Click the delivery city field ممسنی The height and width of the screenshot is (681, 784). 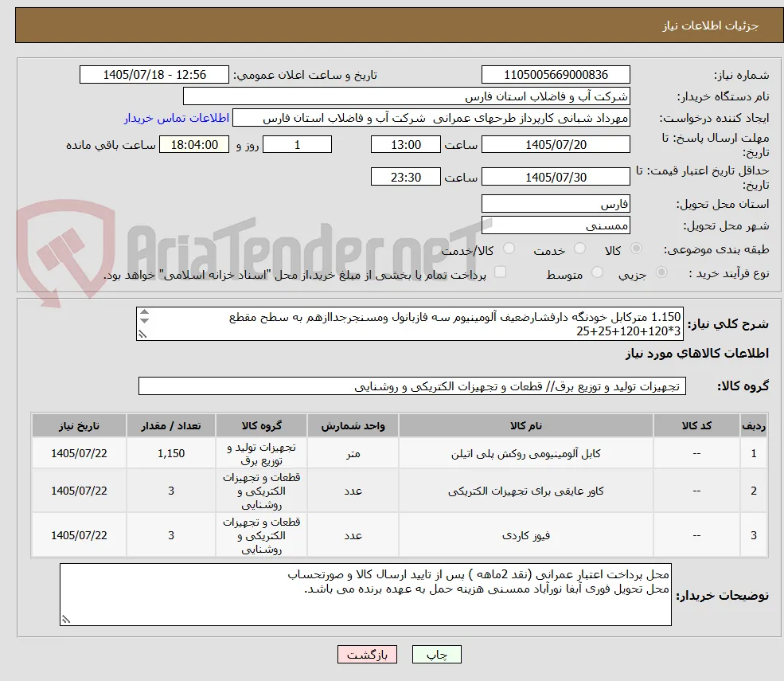pos(556,225)
